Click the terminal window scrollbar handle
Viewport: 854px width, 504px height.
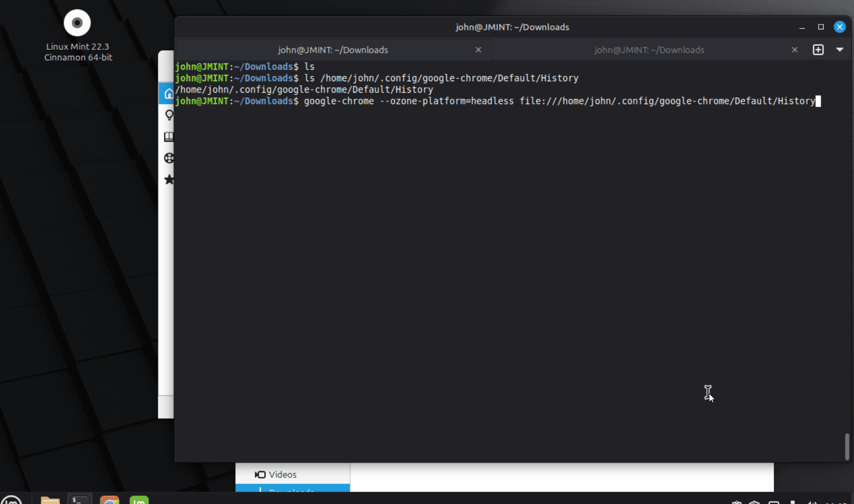(x=847, y=447)
